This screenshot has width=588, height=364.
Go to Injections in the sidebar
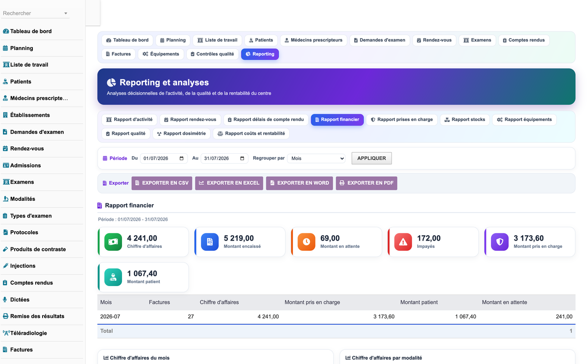19,266
